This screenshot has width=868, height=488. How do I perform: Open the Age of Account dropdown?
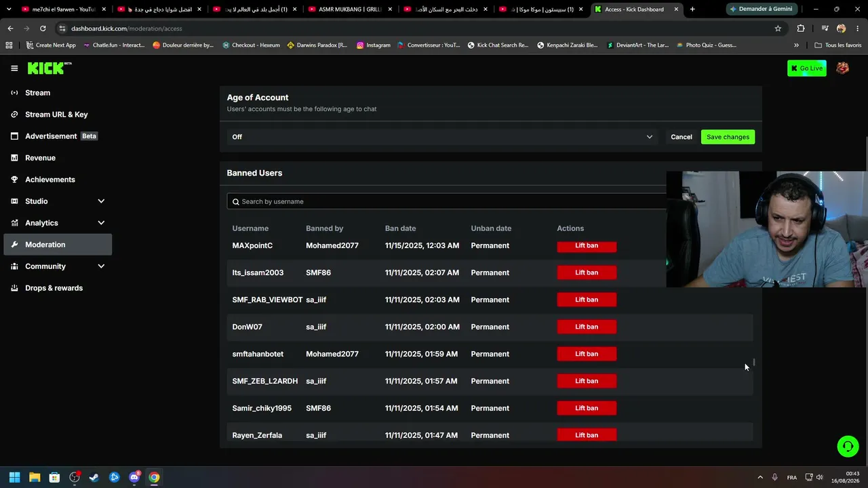click(x=443, y=137)
